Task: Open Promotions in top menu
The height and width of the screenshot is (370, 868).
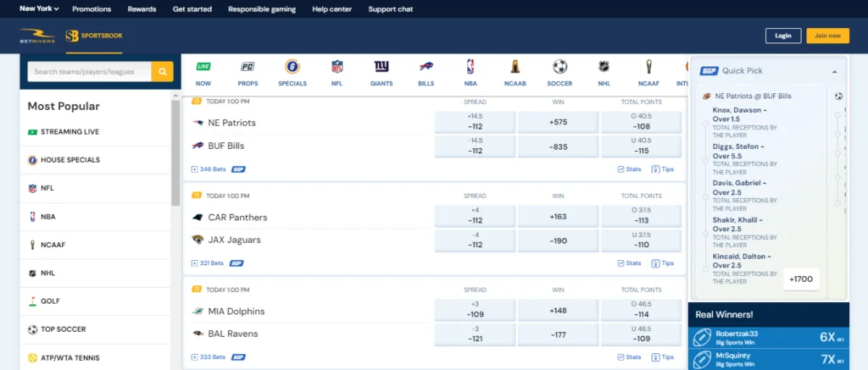Action: coord(92,8)
